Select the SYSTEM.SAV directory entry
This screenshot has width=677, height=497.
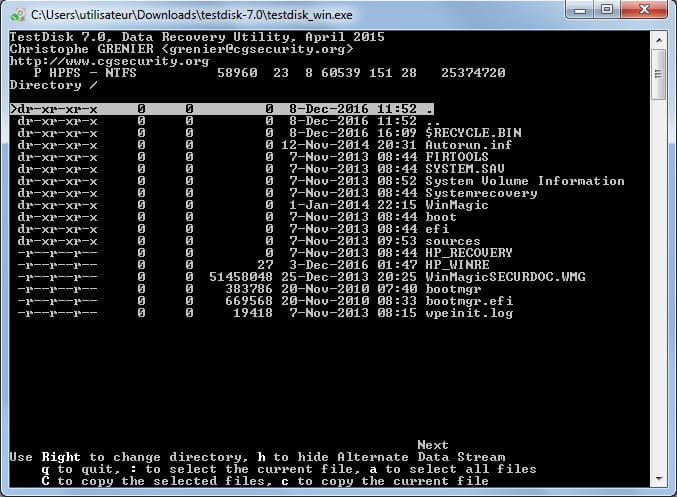260,169
